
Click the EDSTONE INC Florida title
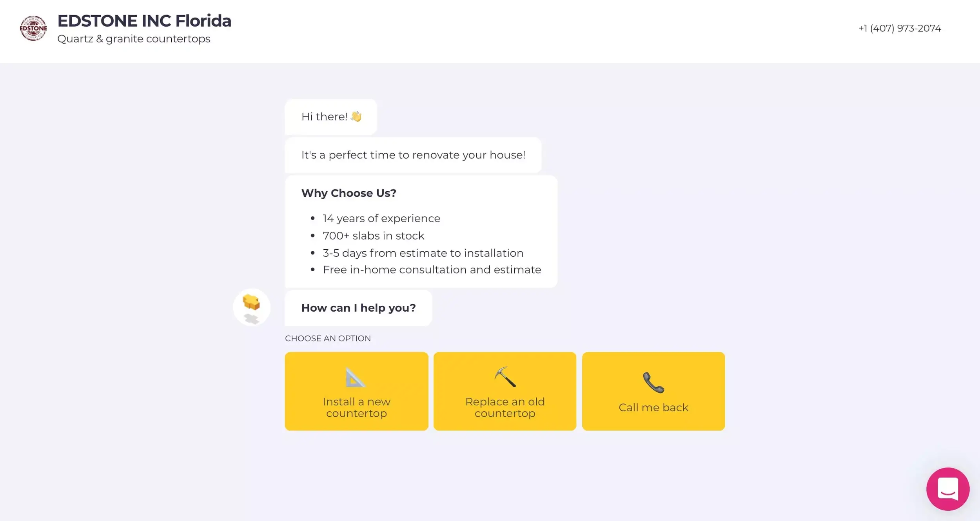(144, 21)
